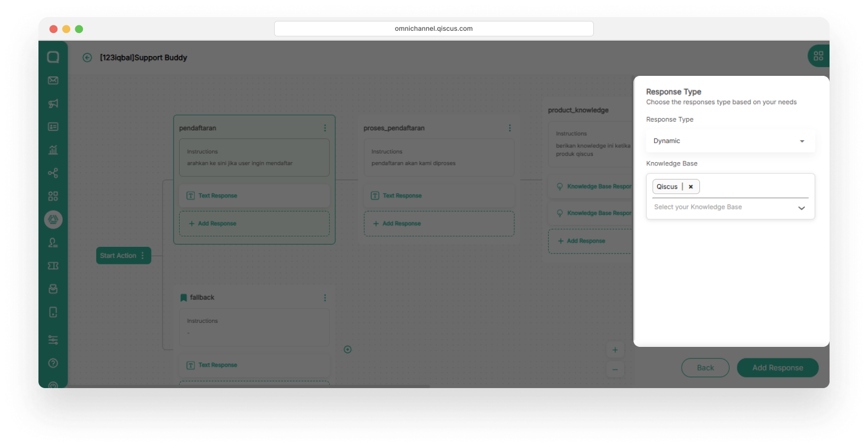Image resolution: width=868 pixels, height=448 pixels.
Task: Expand the Response Type Dynamic dropdown
Action: (730, 141)
